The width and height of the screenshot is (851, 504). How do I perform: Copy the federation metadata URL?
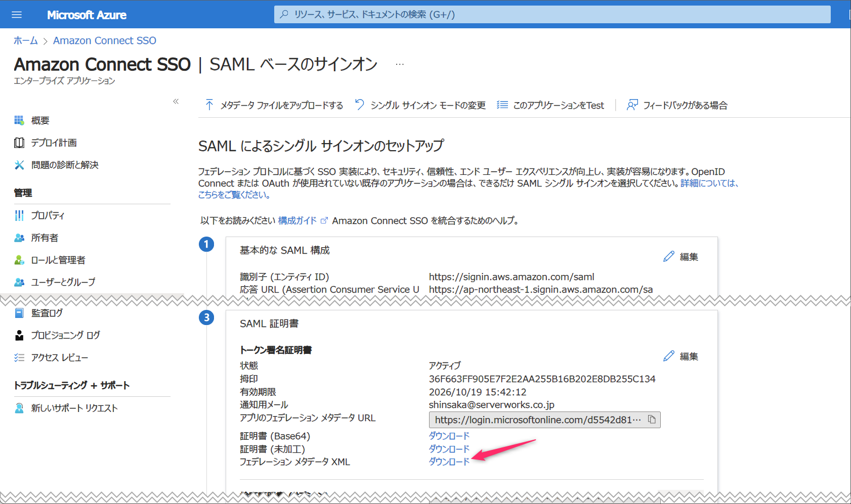coord(652,420)
